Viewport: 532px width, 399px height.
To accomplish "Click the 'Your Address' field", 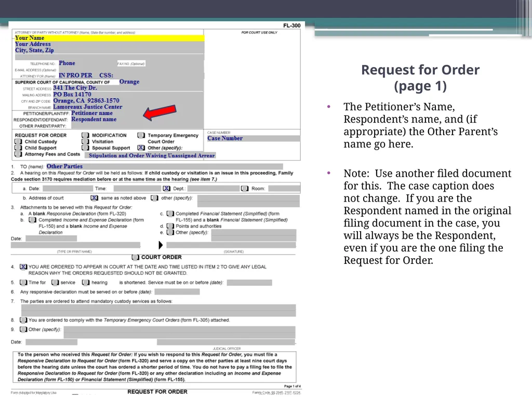I will pos(109,44).
